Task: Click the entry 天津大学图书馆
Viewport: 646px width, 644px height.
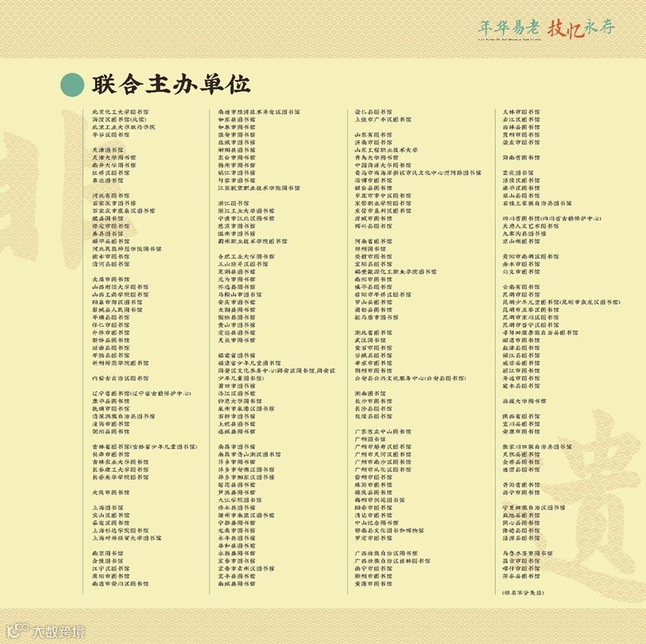Action: pyautogui.click(x=114, y=158)
